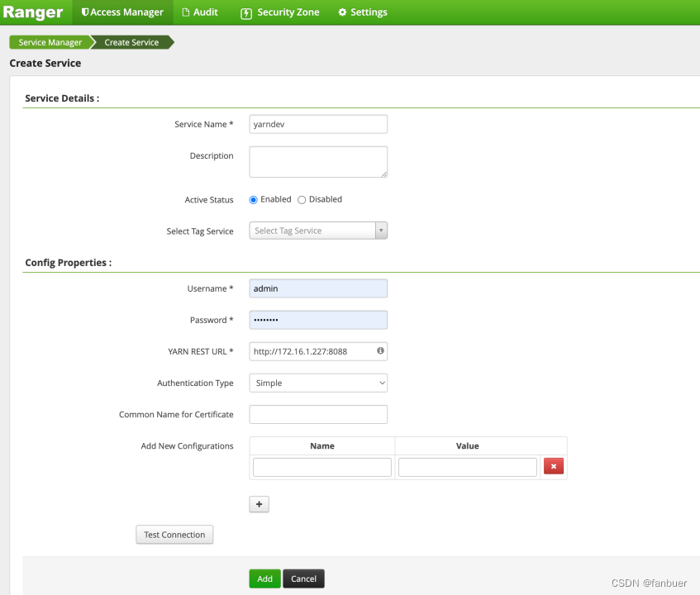This screenshot has height=595, width=700.
Task: Click the Description resize handle
Action: click(x=384, y=174)
